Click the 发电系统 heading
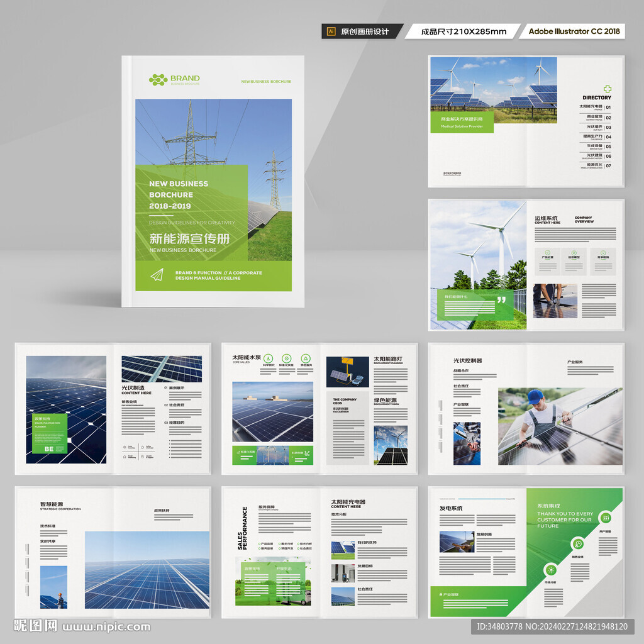Viewport: 644px width, 644px height. 451,508
